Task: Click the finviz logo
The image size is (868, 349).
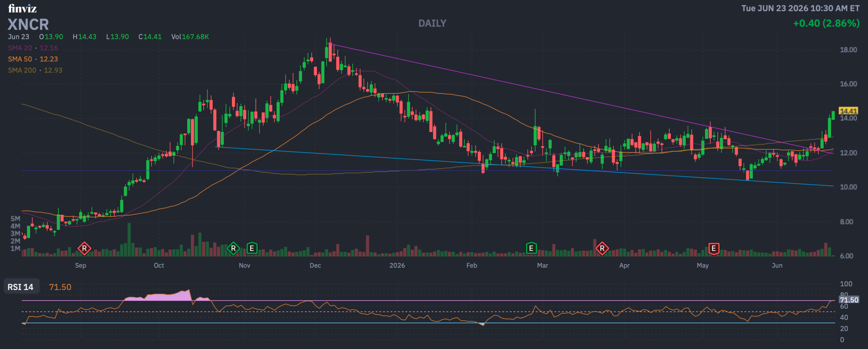Action: (x=22, y=8)
